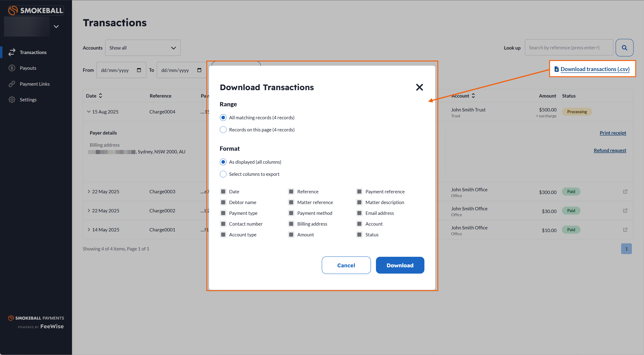Click the Search by reference field
Screen dimensions: 644x355
click(x=568, y=48)
